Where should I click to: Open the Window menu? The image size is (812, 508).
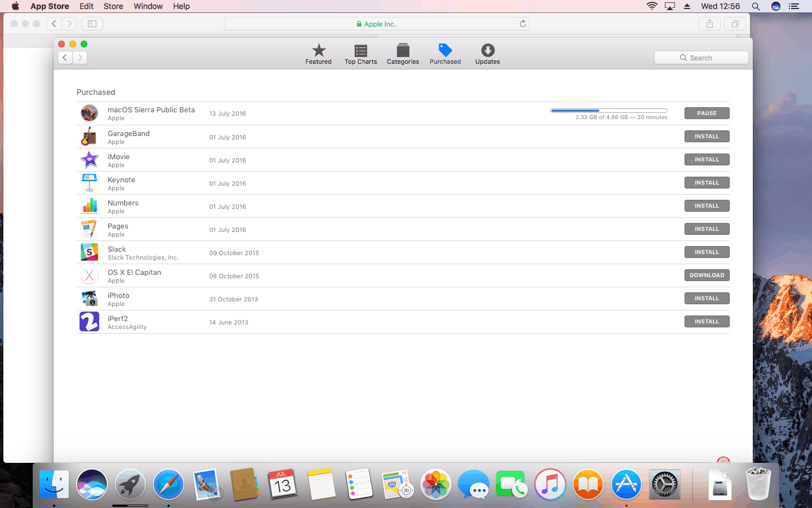coord(148,6)
